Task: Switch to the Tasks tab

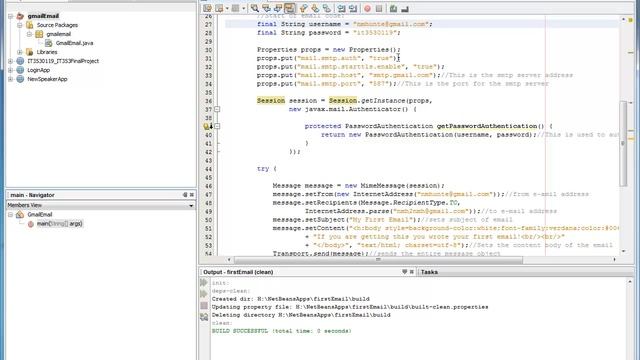Action: [429, 272]
